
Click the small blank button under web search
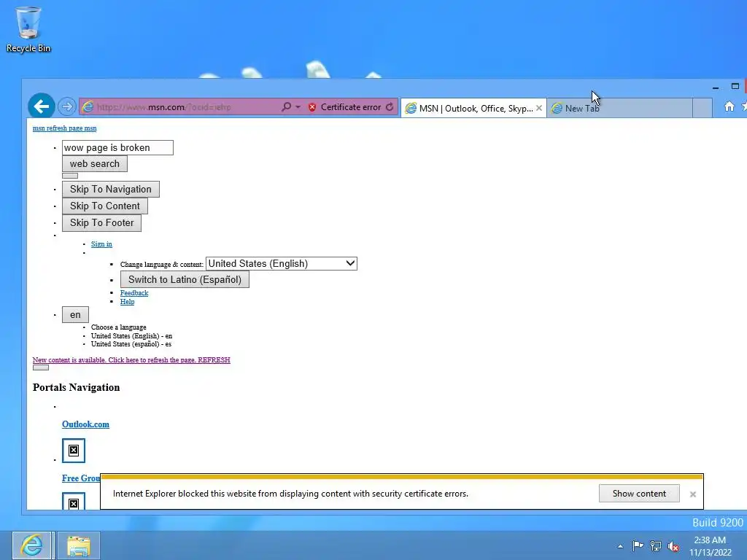tap(70, 176)
